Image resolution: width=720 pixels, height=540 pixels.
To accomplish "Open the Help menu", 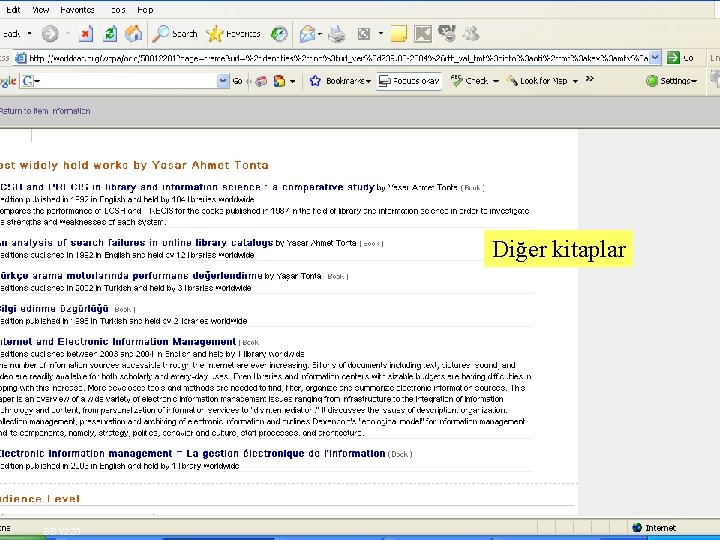I will [145, 10].
